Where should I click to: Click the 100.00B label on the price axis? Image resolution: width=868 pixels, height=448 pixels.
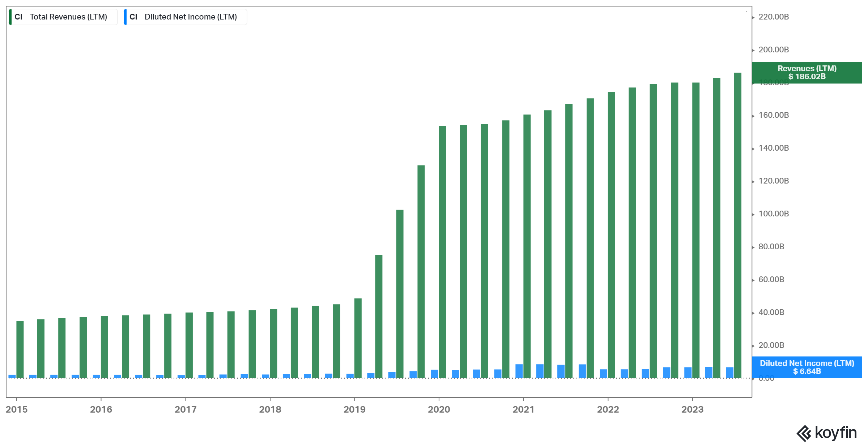point(773,214)
